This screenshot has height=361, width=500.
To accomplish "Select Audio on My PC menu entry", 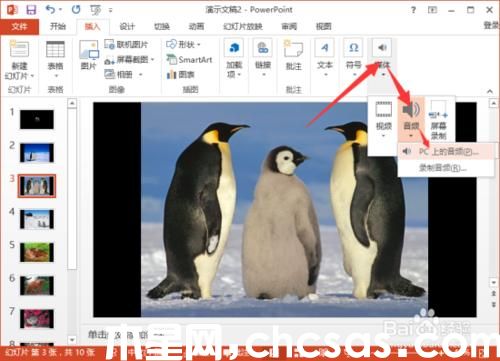I will click(x=446, y=152).
